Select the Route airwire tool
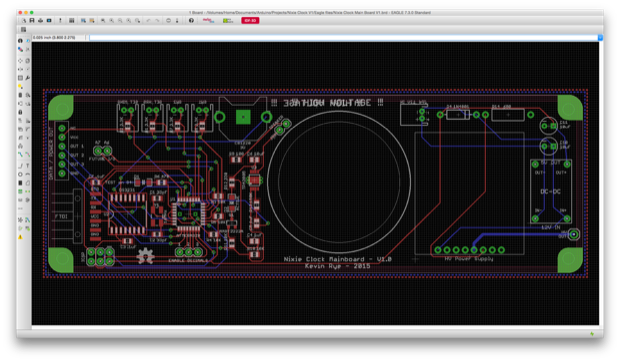This screenshot has height=361, width=620. coord(20,155)
